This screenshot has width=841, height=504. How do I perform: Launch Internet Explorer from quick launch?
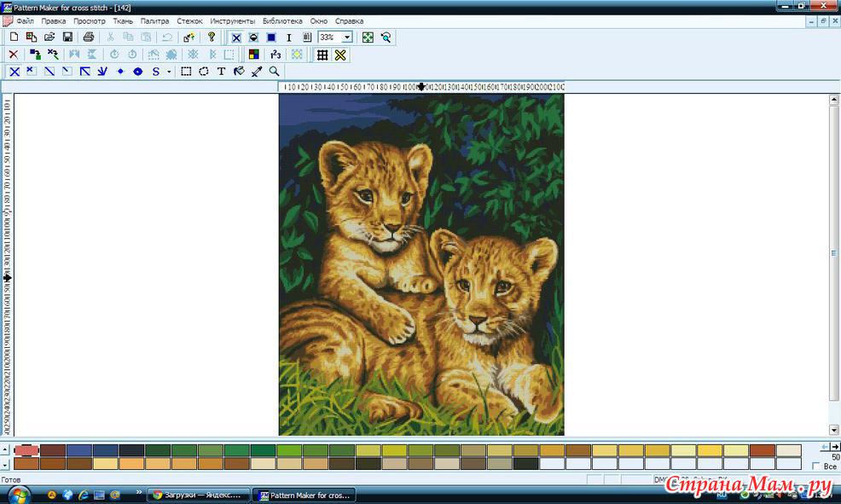[x=83, y=495]
